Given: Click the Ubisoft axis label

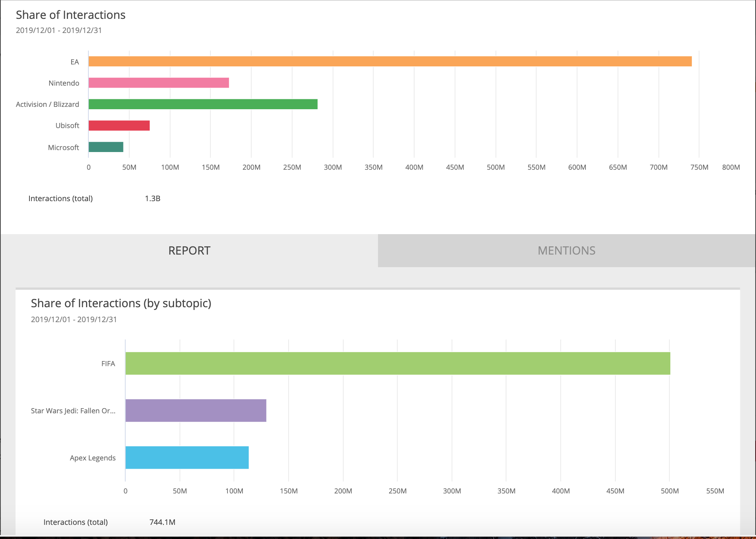Looking at the screenshot, I should [x=67, y=126].
